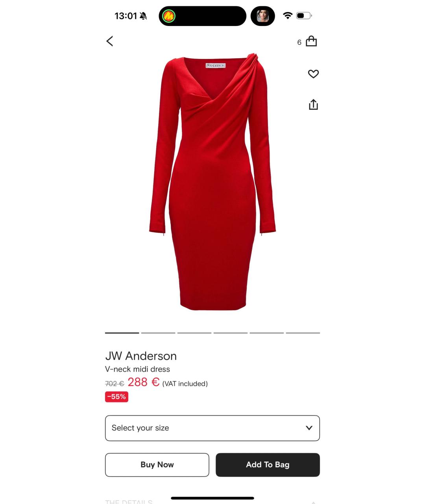This screenshot has width=425, height=504.
Task: Tap the Wi-Fi status icon
Action: (x=288, y=16)
